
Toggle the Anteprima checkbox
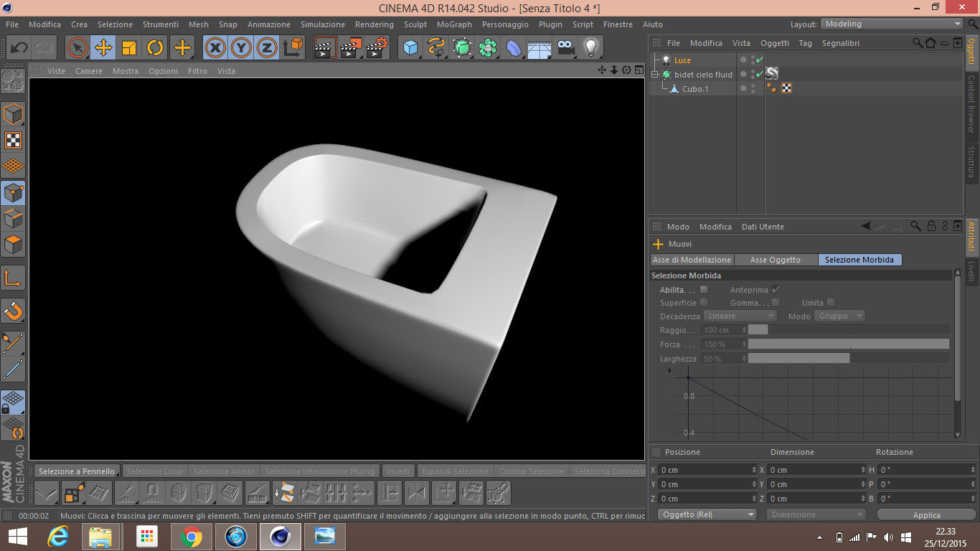pos(776,289)
